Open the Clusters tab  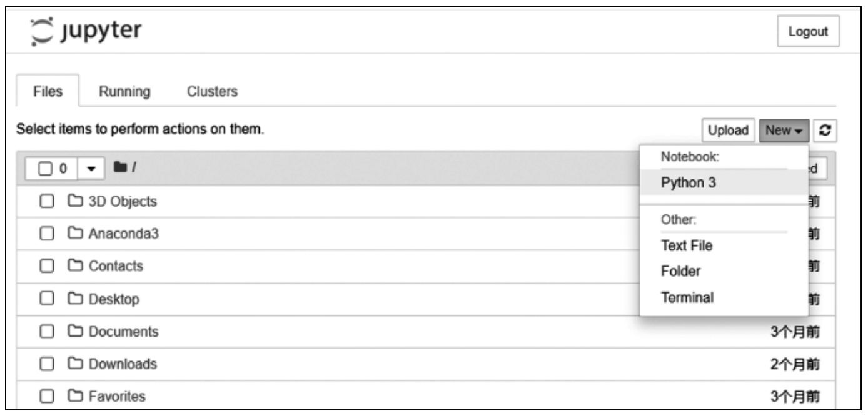(212, 92)
